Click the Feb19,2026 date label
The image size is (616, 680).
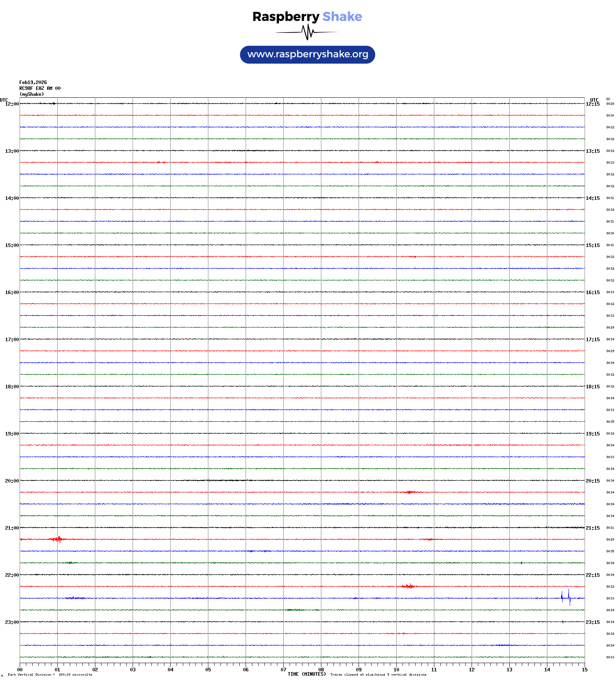[33, 82]
